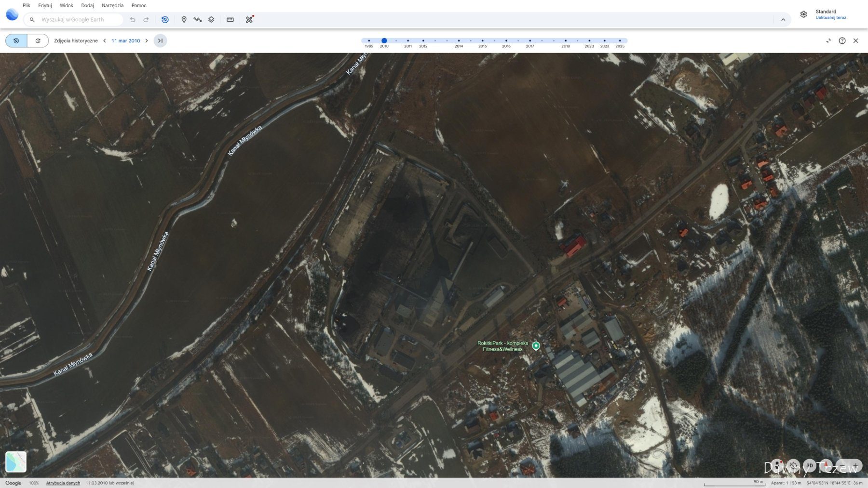Select the draw path or polygon tool

coord(197,20)
